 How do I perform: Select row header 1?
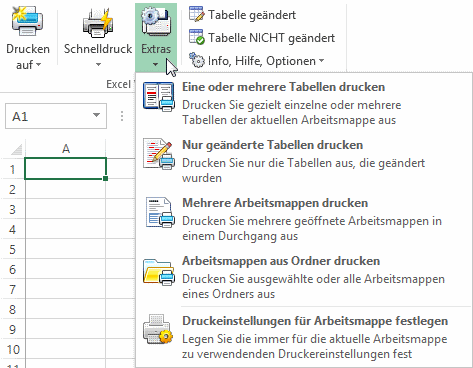12,169
